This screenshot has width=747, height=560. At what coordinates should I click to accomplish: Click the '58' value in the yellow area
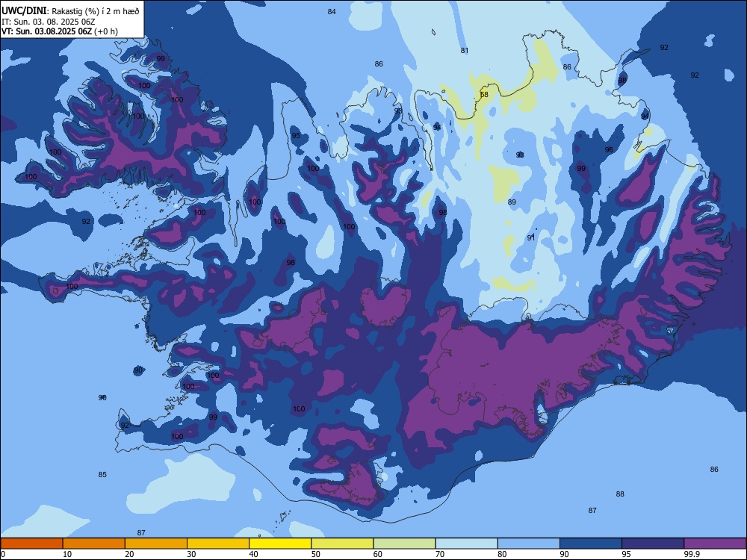[484, 94]
